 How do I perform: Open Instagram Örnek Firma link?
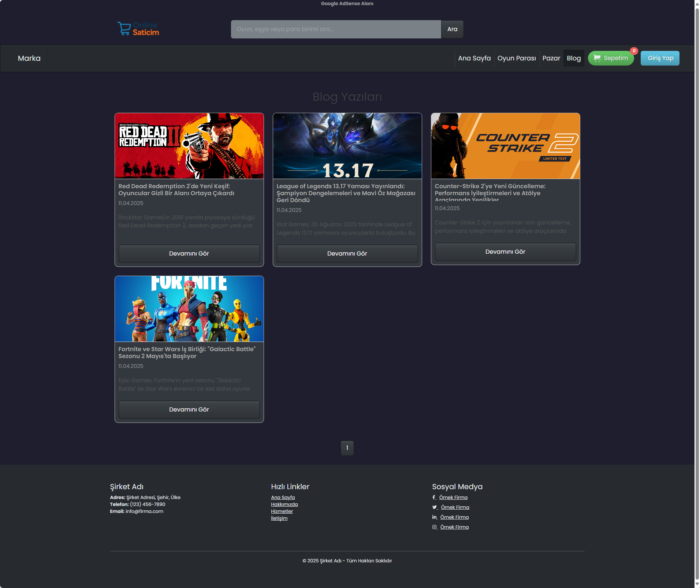(x=454, y=527)
